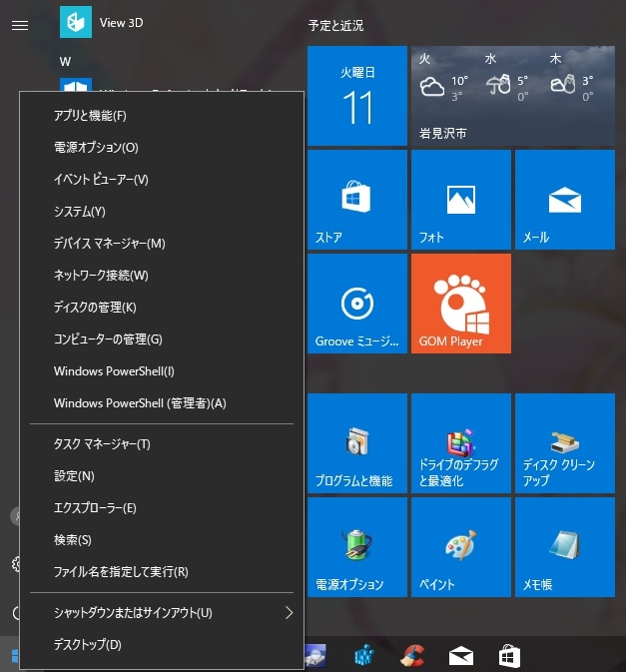Open エクスプローラー(E)
The image size is (626, 672).
(162, 508)
